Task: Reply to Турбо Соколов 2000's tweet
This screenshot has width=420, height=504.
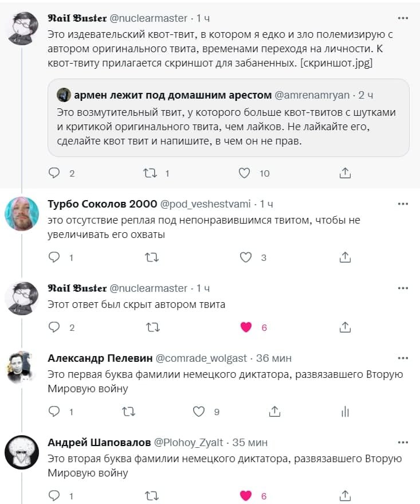Action: (x=54, y=257)
